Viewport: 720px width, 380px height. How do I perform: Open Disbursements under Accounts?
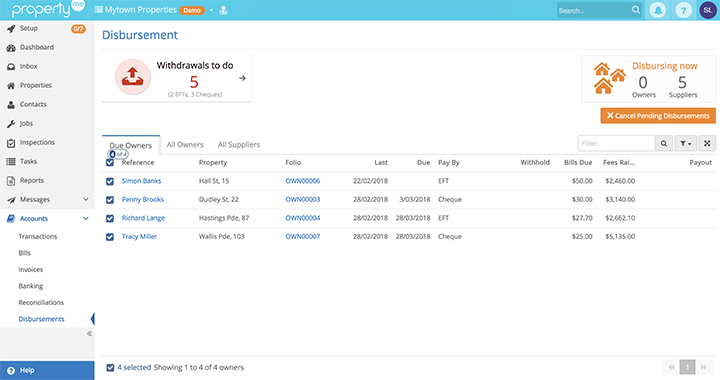(41, 319)
